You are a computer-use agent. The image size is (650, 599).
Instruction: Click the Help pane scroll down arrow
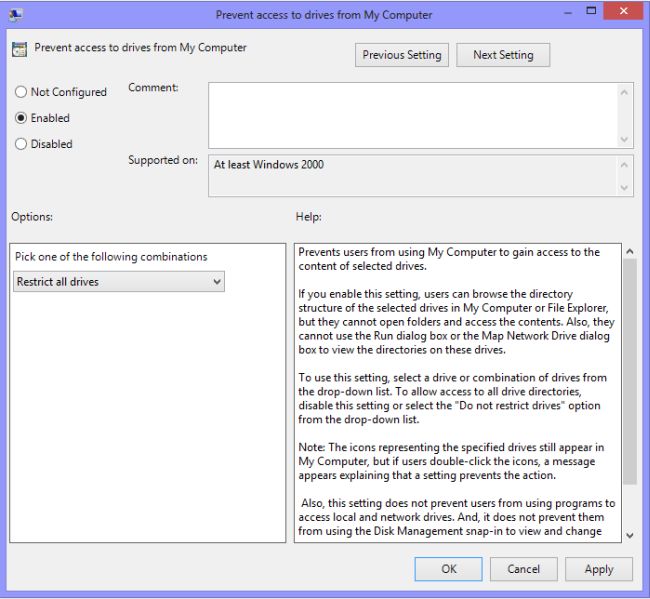[630, 535]
